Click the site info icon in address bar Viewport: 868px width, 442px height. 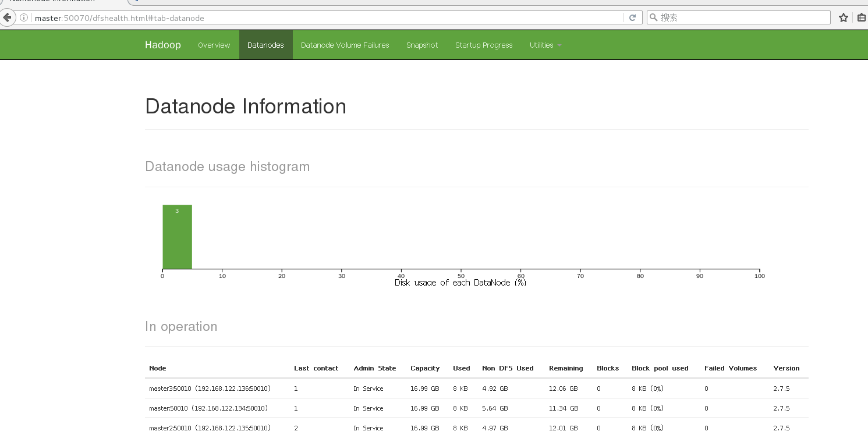24,18
